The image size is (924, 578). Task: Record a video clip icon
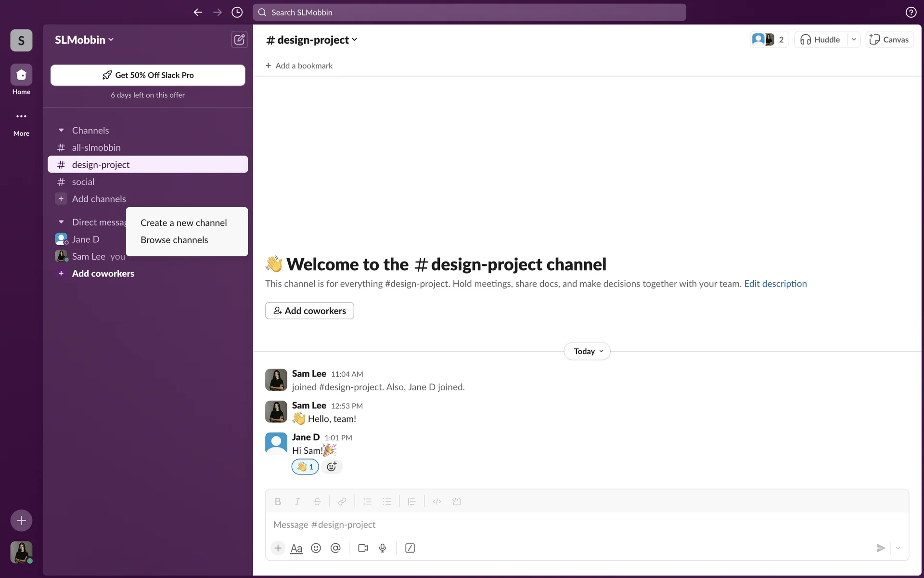tap(363, 548)
